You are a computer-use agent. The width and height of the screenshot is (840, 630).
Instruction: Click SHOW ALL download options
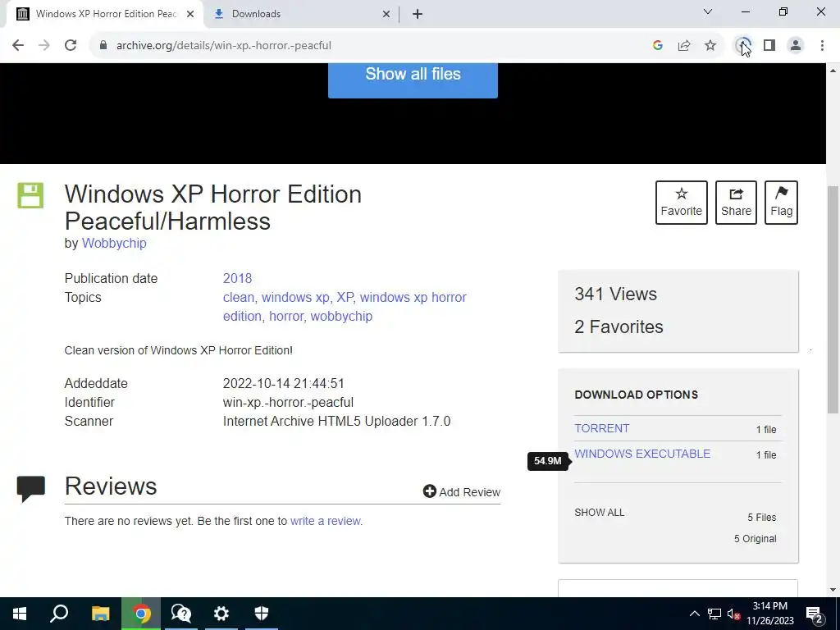tap(599, 513)
